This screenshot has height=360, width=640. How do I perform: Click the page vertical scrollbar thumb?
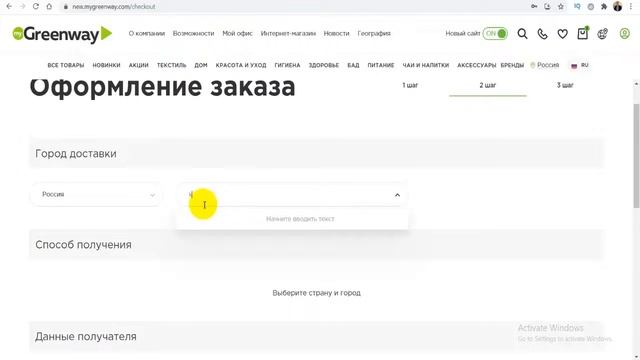[x=636, y=155]
